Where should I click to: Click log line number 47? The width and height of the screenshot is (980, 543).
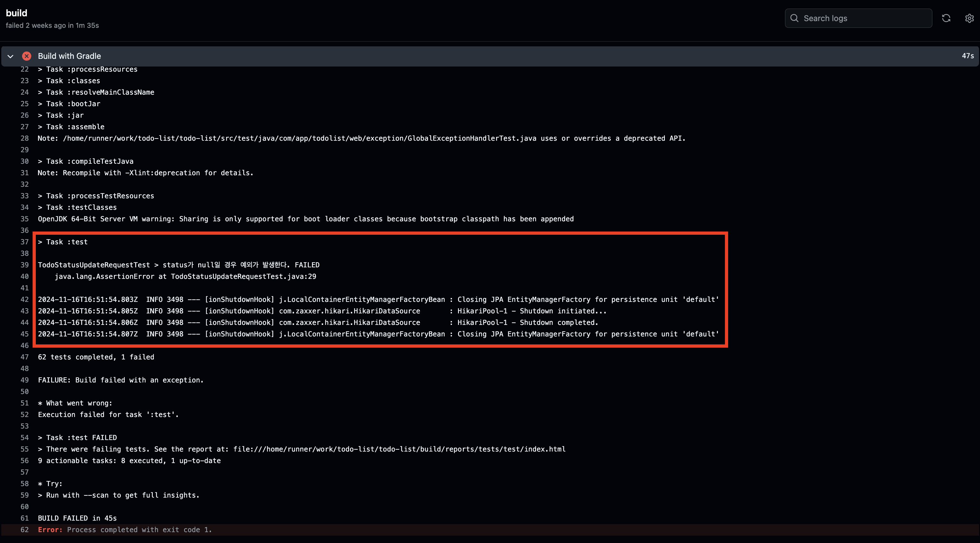coord(24,357)
